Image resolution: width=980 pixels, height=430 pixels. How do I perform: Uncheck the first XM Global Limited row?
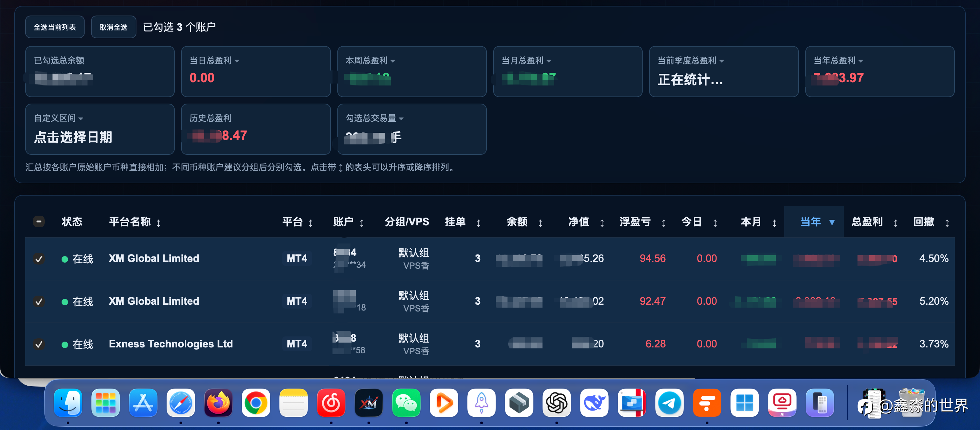[39, 258]
